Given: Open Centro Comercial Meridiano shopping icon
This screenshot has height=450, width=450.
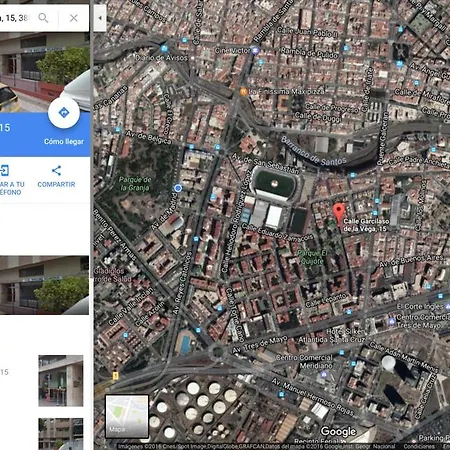Looking at the screenshot, I should tap(323, 375).
